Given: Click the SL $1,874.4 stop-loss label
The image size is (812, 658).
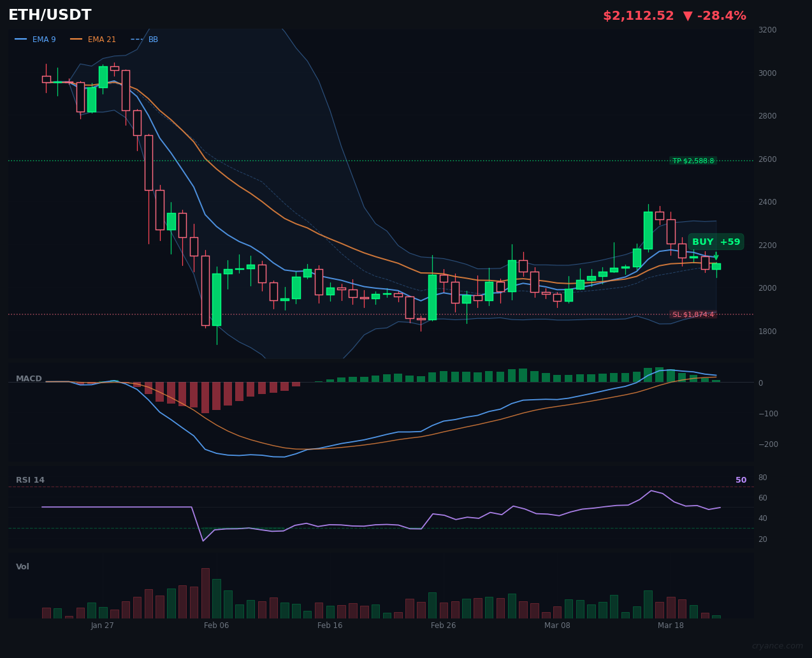Looking at the screenshot, I should [x=693, y=314].
